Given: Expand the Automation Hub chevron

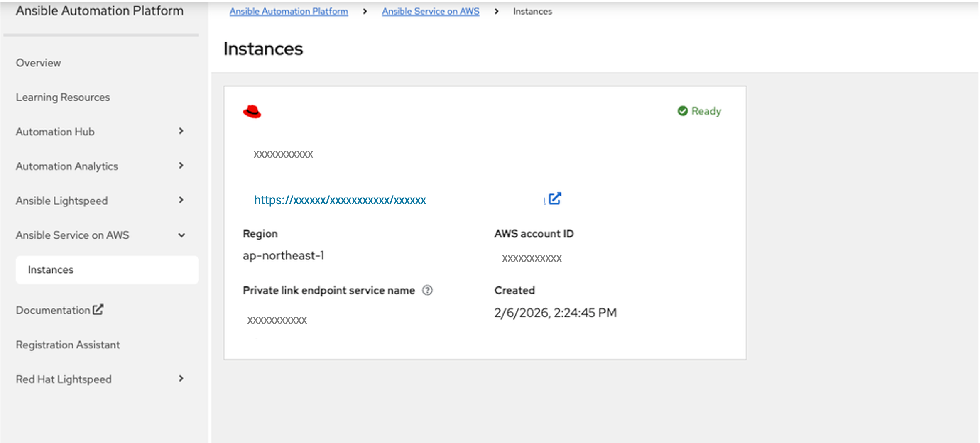Looking at the screenshot, I should pos(181,131).
